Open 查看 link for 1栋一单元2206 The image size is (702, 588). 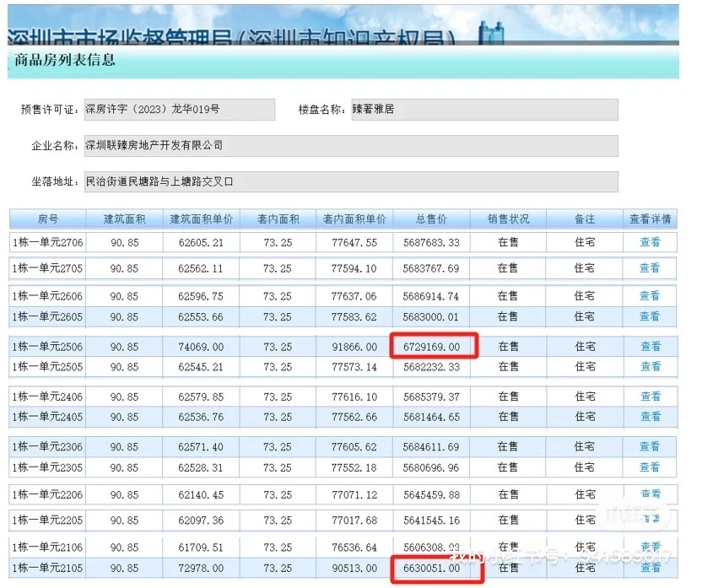pos(651,494)
